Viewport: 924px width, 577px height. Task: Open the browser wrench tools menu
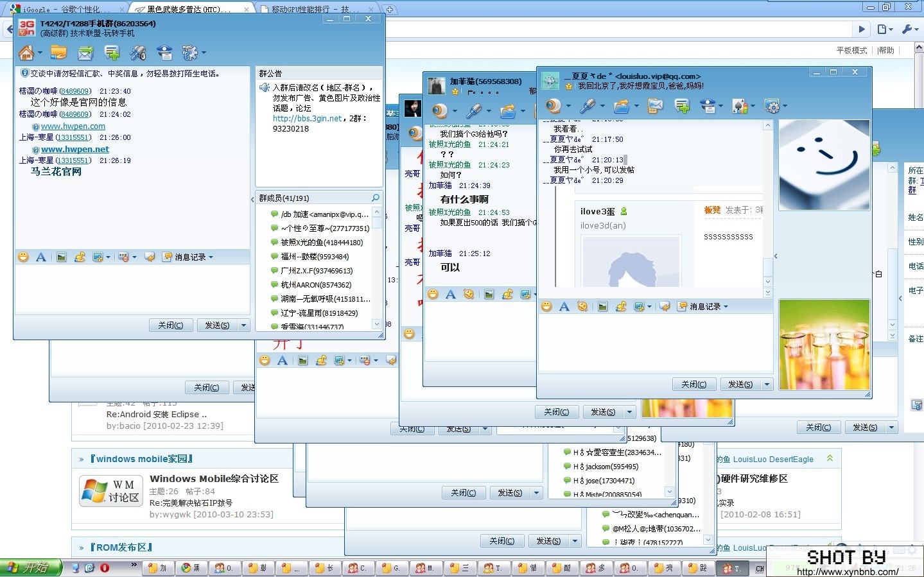(x=907, y=29)
